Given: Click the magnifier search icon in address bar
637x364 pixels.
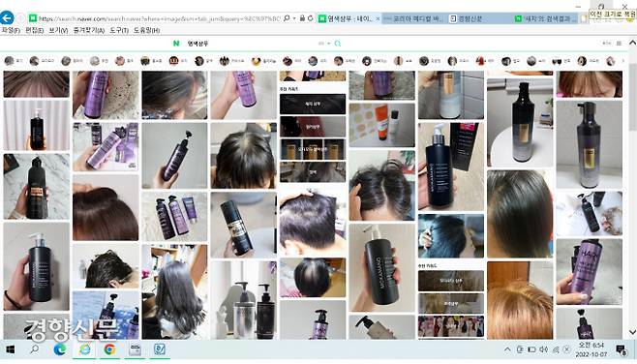Looking at the screenshot, I should [x=287, y=18].
